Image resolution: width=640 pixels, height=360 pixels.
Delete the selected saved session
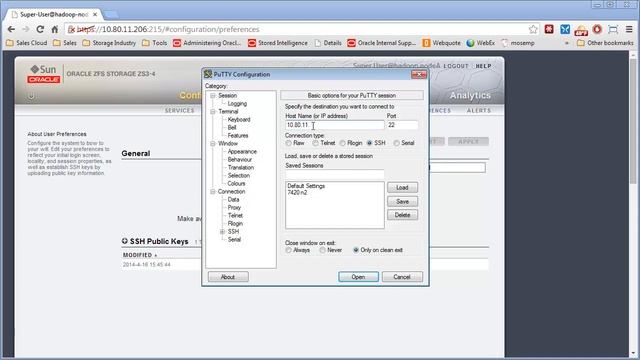click(x=402, y=215)
